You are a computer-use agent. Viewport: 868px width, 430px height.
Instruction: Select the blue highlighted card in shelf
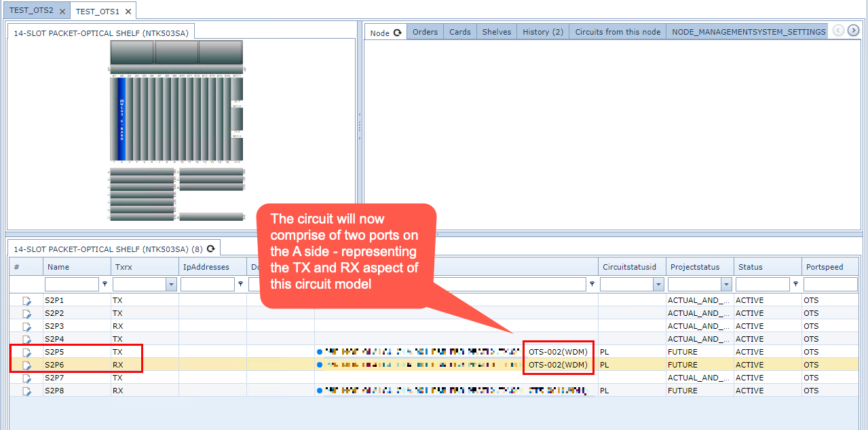[x=122, y=119]
